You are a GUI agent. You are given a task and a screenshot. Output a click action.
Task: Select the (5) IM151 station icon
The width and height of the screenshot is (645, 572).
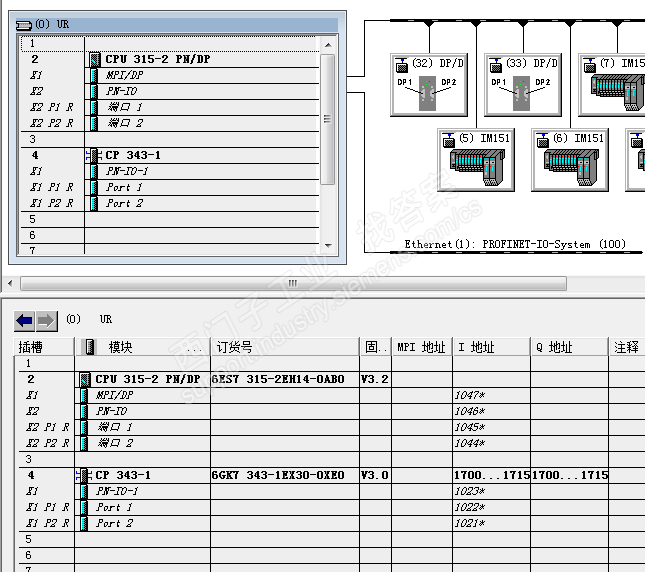click(x=476, y=160)
